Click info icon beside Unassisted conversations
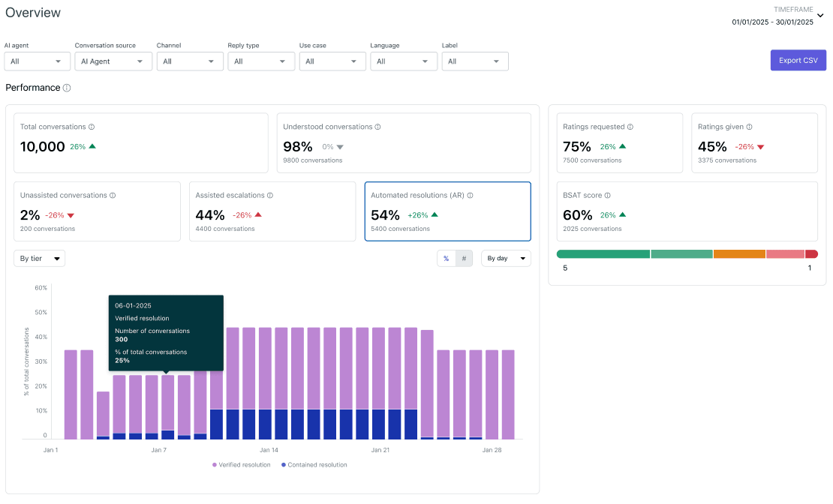833x504 pixels. (113, 196)
